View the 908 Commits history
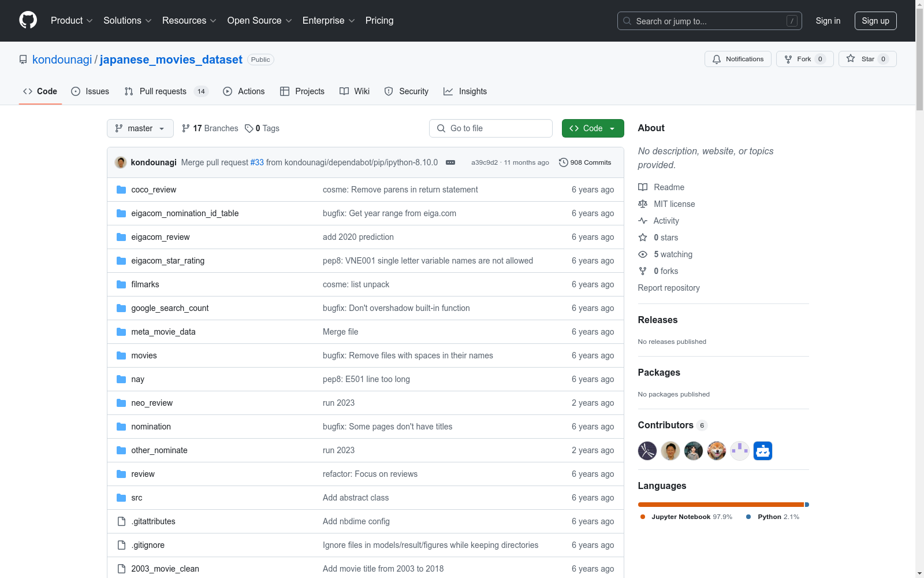This screenshot has width=924, height=578. [x=585, y=162]
